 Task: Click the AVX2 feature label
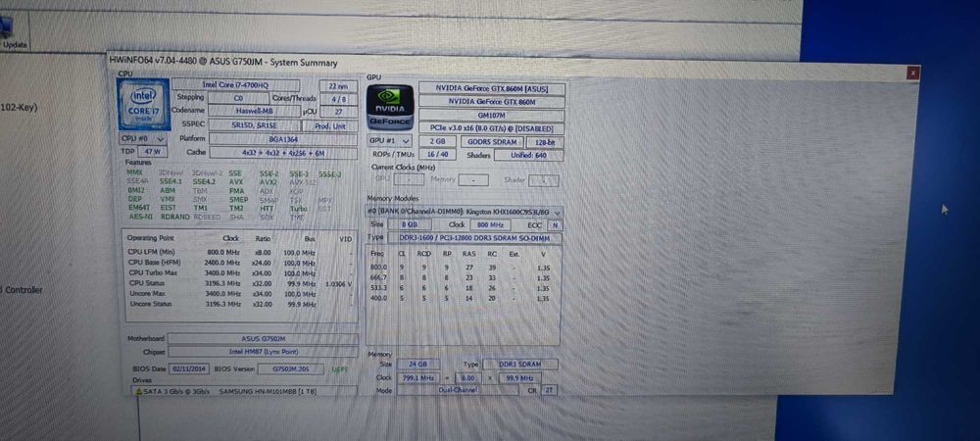coord(268,181)
